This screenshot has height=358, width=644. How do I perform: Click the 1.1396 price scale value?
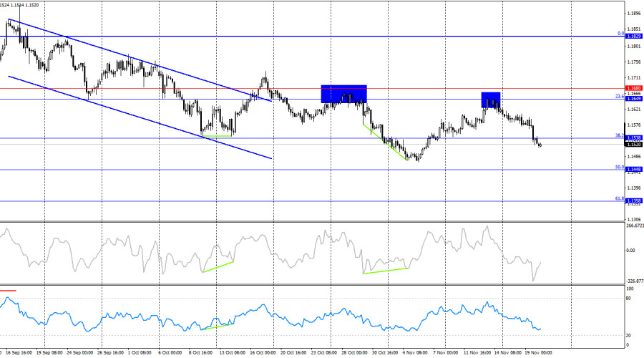(x=634, y=188)
